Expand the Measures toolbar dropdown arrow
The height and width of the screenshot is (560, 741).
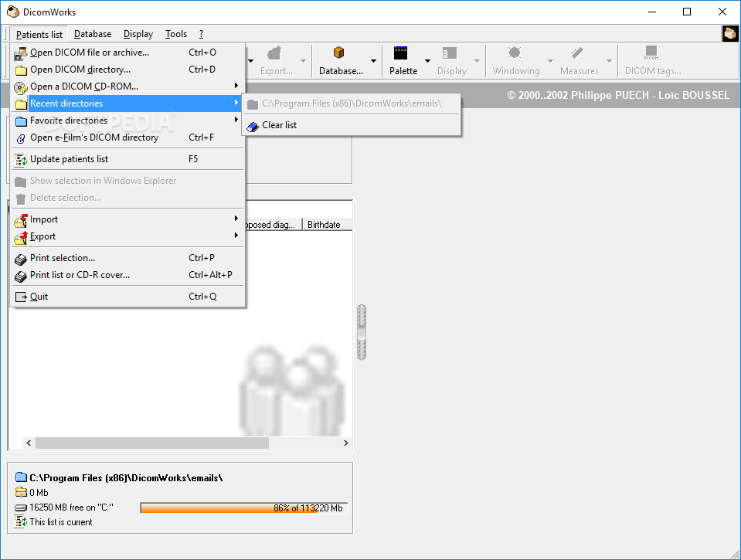[x=609, y=60]
